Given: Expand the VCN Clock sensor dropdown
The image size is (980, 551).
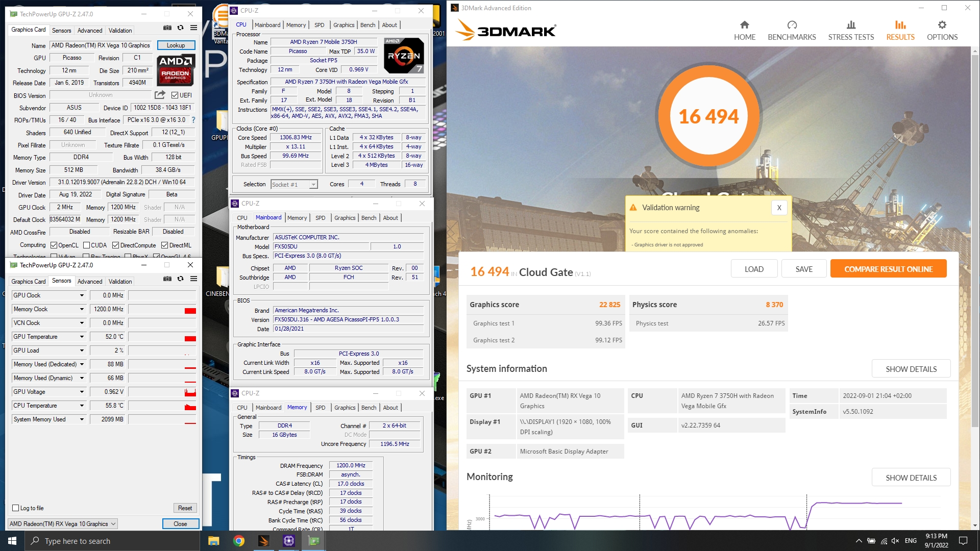Looking at the screenshot, I should pyautogui.click(x=82, y=323).
